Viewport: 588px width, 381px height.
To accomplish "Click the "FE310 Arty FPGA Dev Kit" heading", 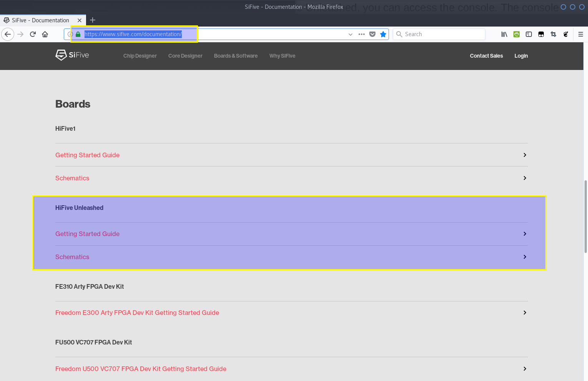I will click(90, 286).
